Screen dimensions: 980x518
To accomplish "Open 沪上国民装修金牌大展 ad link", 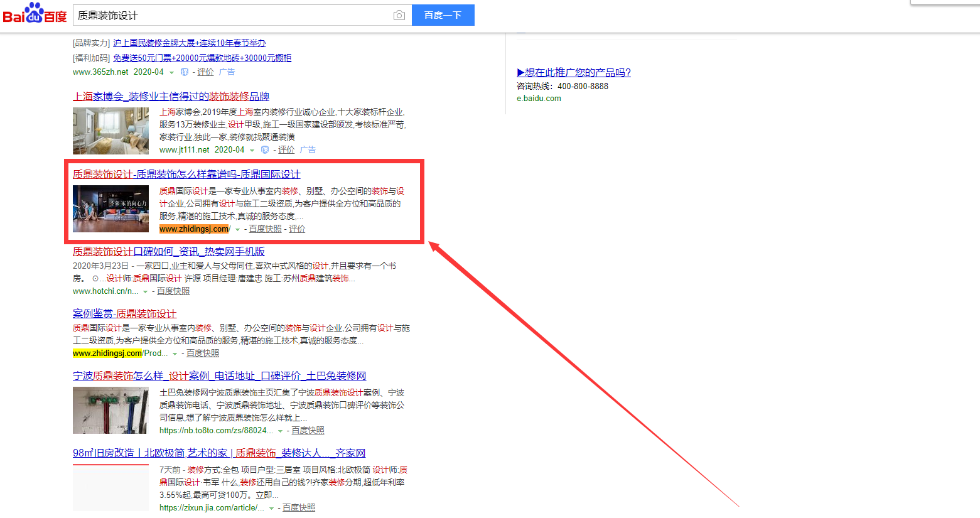I will pyautogui.click(x=189, y=43).
